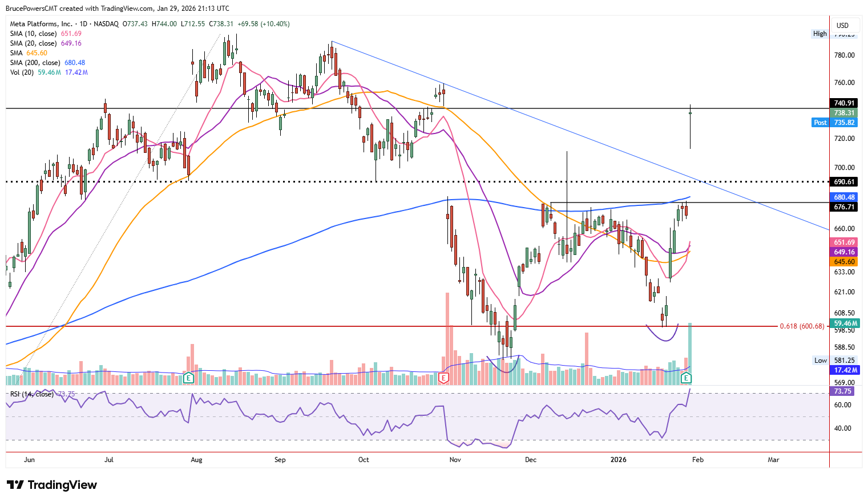Click the purple 649.16 axis price label
The width and height of the screenshot is (868, 502).
click(x=844, y=252)
